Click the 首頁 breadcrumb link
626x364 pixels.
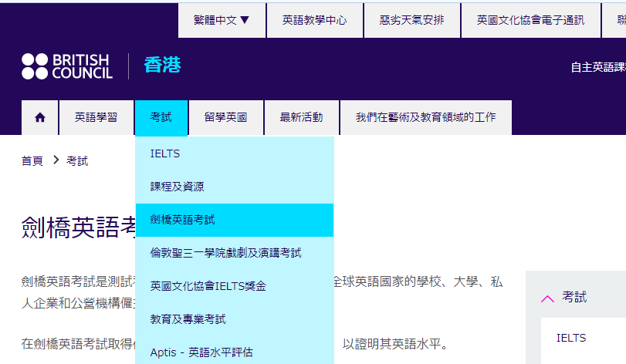[x=32, y=160]
